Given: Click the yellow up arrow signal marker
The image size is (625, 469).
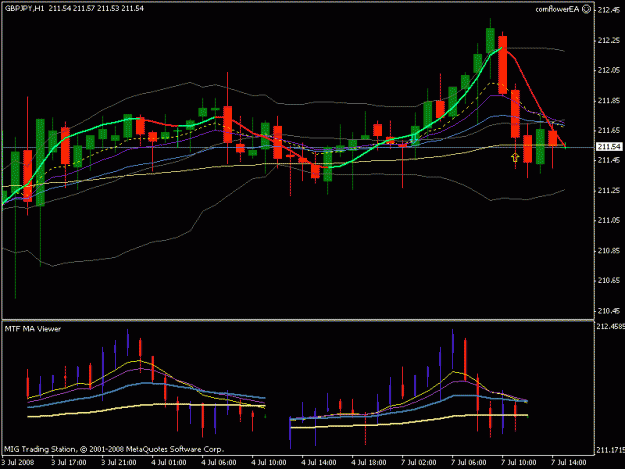Looking at the screenshot, I should (515, 157).
